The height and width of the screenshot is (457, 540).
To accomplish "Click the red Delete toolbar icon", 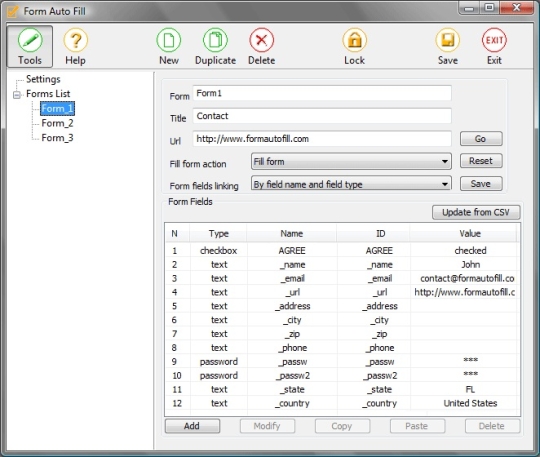I will 261,46.
